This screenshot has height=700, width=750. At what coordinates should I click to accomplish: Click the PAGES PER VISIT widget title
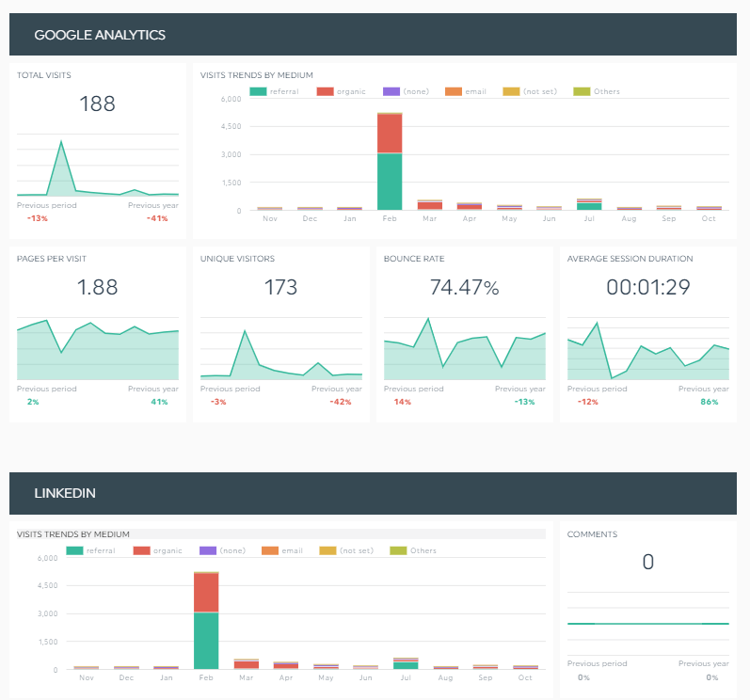[52, 259]
